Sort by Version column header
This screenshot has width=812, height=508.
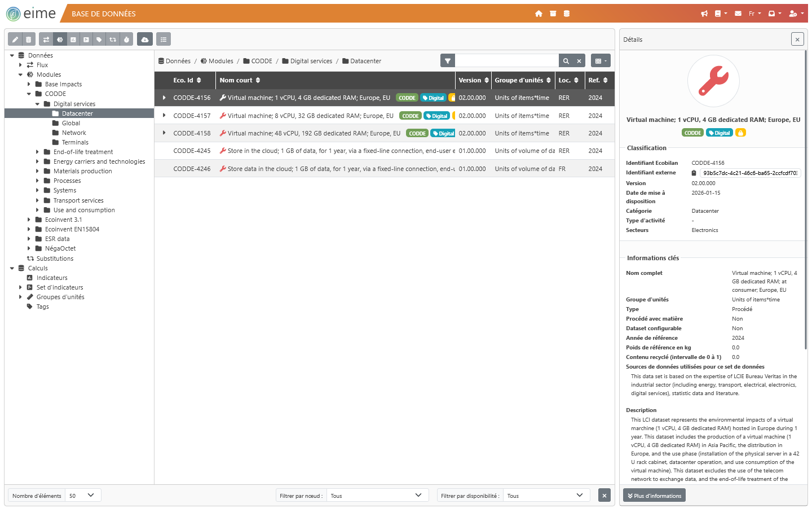[474, 80]
